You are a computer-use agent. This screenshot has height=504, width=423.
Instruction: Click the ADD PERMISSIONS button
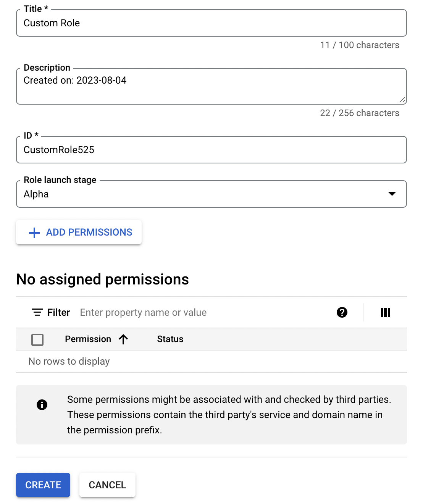tap(79, 232)
